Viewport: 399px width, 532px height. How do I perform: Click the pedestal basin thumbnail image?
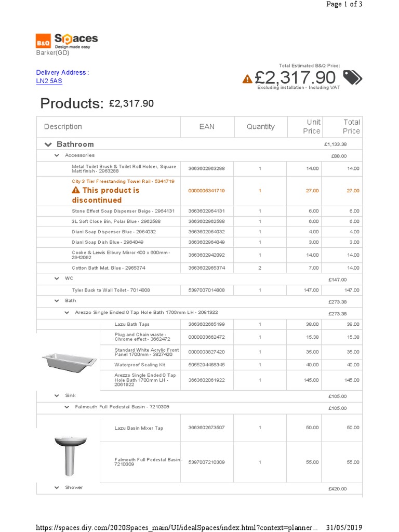point(69,456)
